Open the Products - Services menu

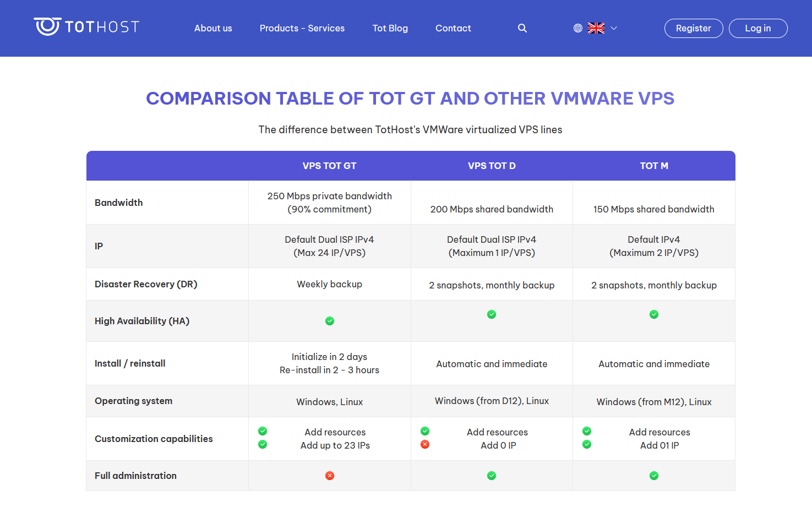point(302,28)
